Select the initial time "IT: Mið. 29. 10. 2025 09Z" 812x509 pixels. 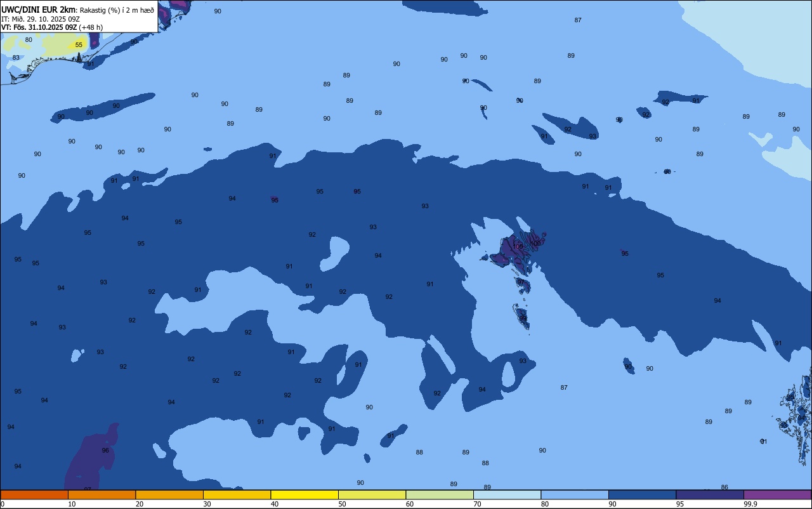41,19
